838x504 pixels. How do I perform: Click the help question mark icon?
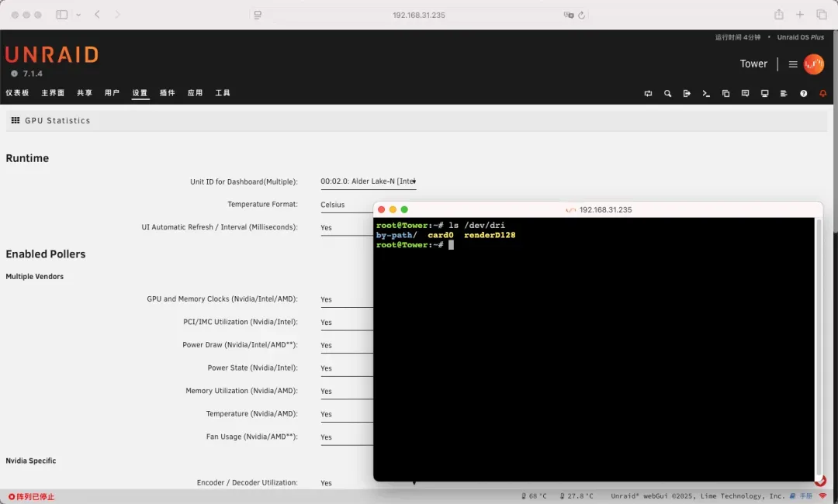pyautogui.click(x=803, y=94)
